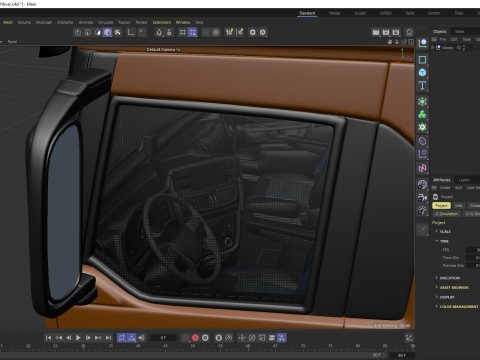Image resolution: width=480 pixels, height=360 pixels.
Task: Open the Object Manager hamburger menu
Action: click(x=434, y=39)
